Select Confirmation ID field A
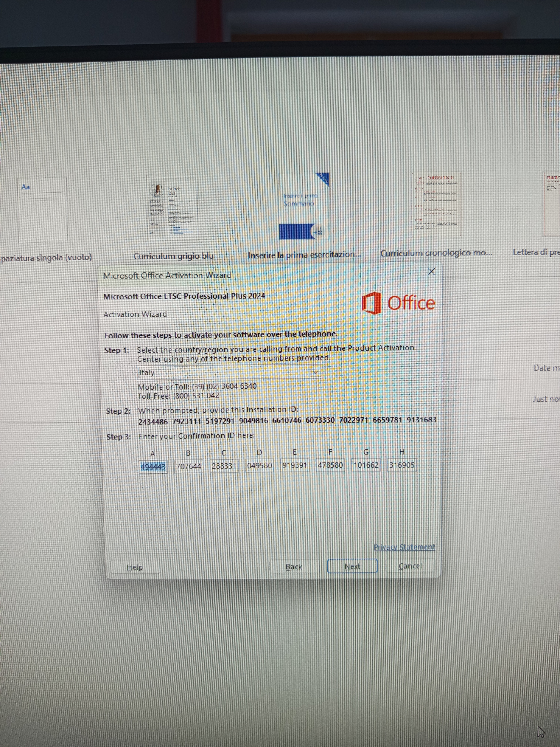560x747 pixels. [153, 467]
